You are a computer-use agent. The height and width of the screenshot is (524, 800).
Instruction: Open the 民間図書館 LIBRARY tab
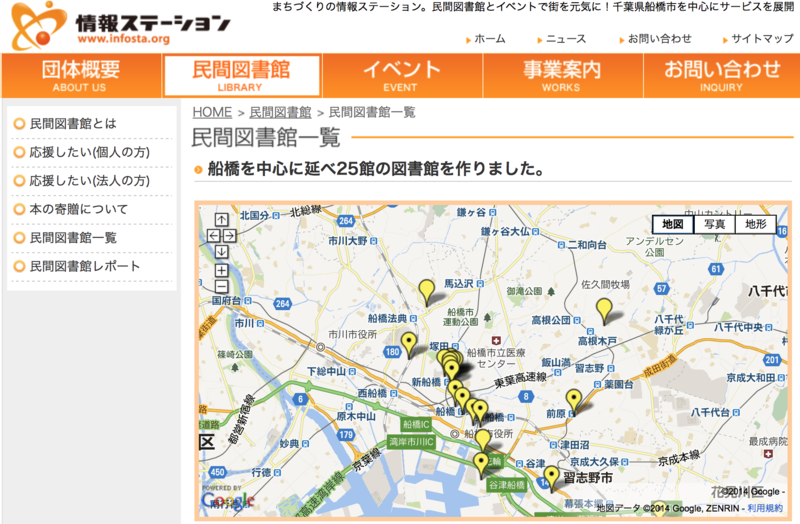tap(241, 76)
